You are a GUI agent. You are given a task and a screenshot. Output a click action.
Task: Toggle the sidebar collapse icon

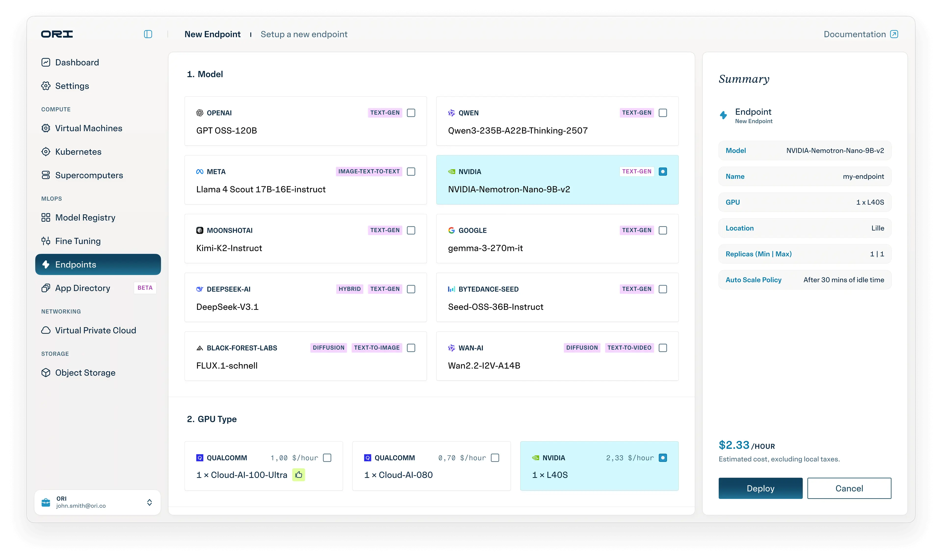click(148, 34)
